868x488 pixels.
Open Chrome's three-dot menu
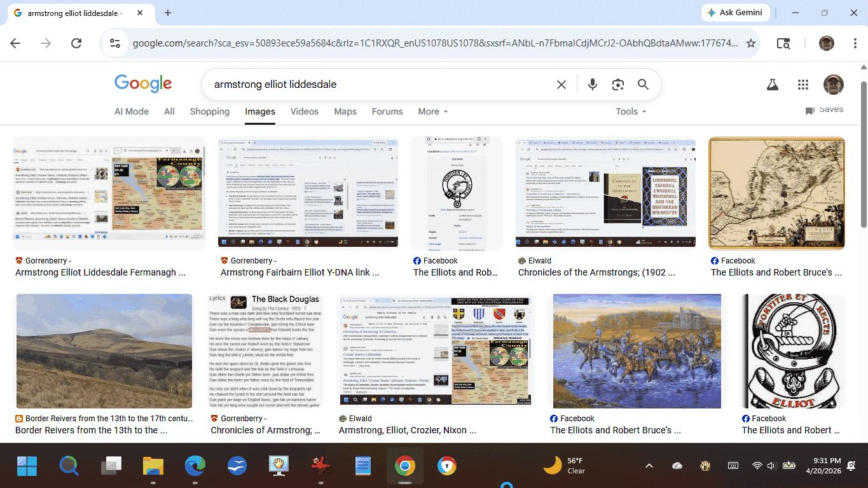tap(855, 43)
